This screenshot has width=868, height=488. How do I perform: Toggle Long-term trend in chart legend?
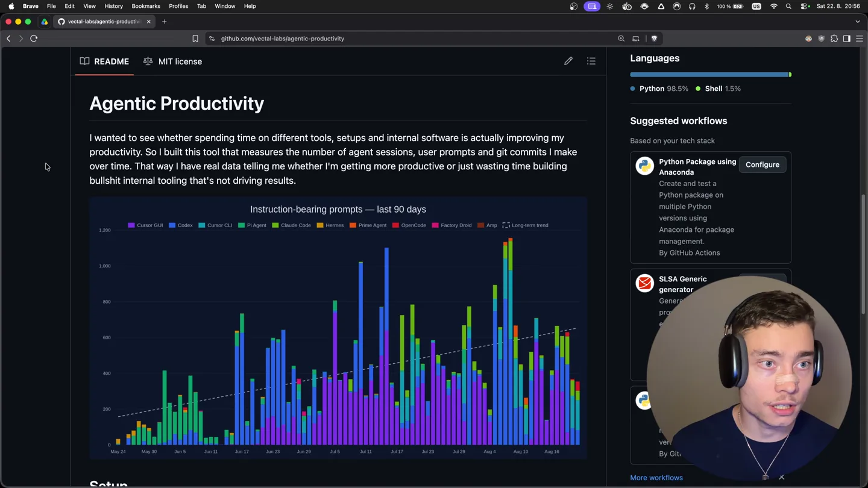525,225
